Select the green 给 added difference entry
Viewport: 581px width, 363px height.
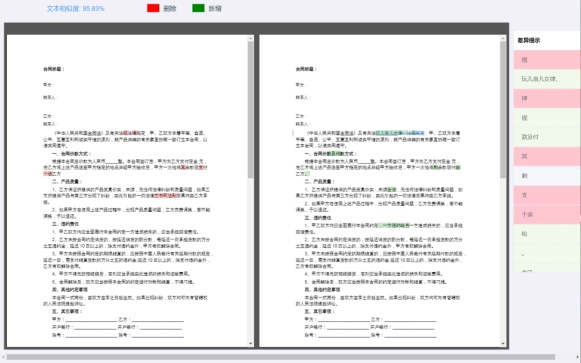pyautogui.click(x=547, y=234)
